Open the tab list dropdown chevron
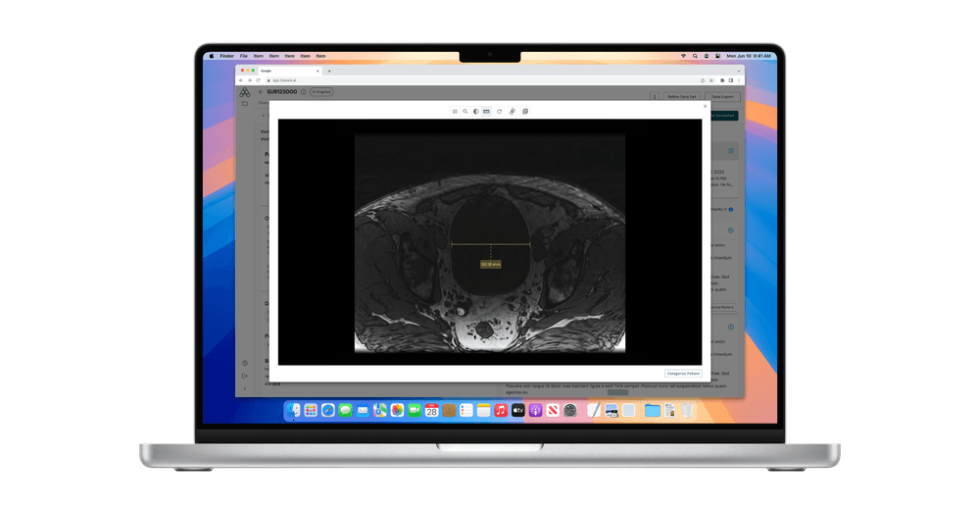980x509 pixels. click(738, 71)
